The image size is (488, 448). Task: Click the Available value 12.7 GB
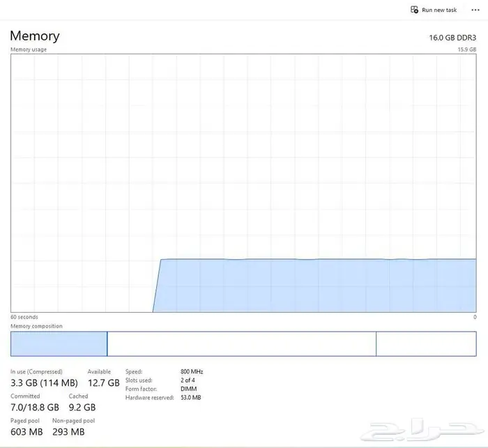(103, 383)
